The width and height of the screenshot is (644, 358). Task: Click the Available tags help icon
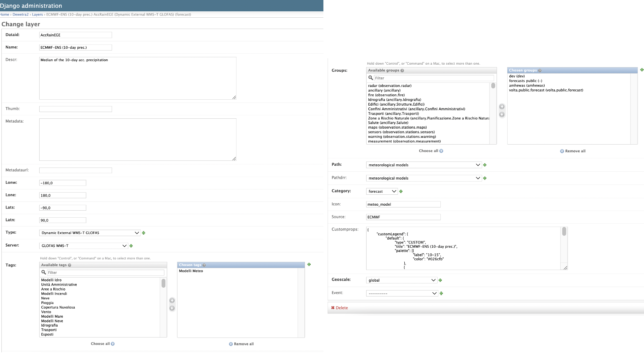tap(70, 265)
